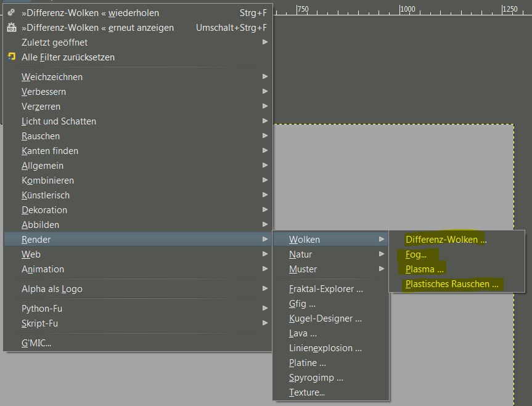Click the horizontal ruler near 1000

click(407, 9)
